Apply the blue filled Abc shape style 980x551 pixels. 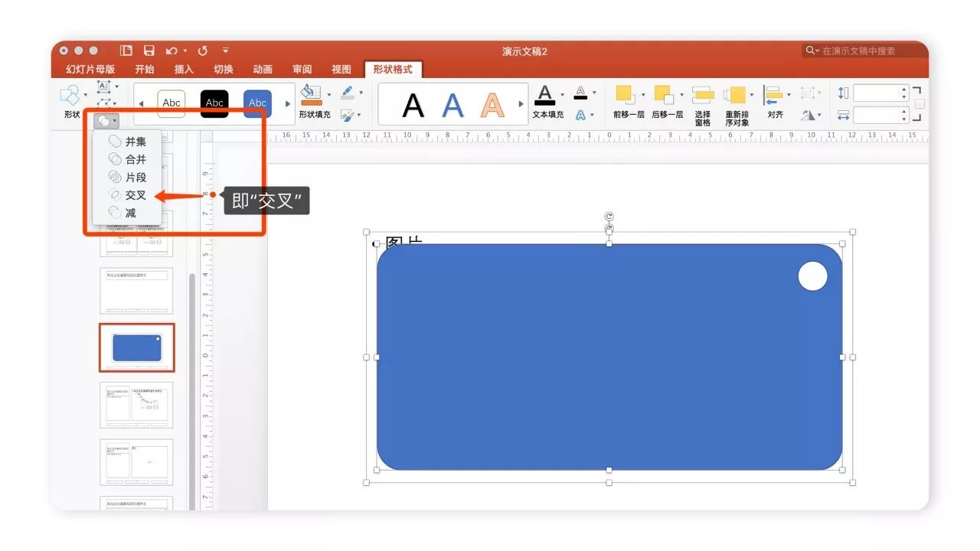click(257, 103)
